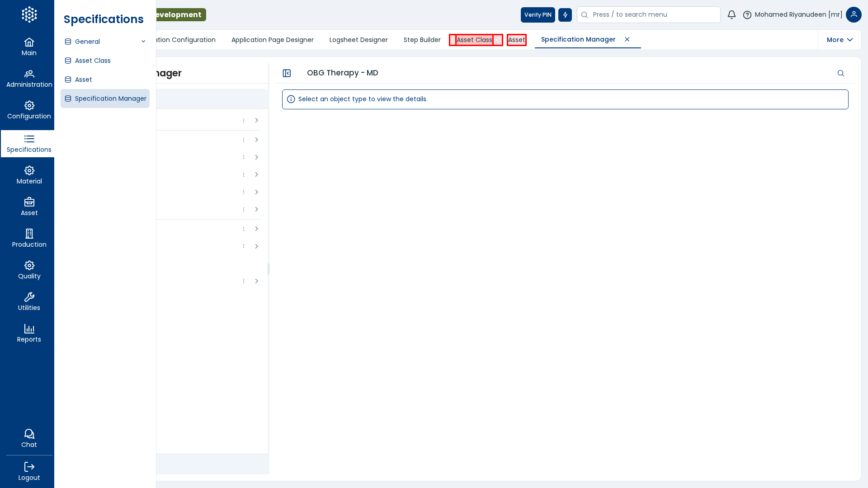The width and height of the screenshot is (868, 488).
Task: Switch to the Logsheet Designer tab
Action: point(359,40)
